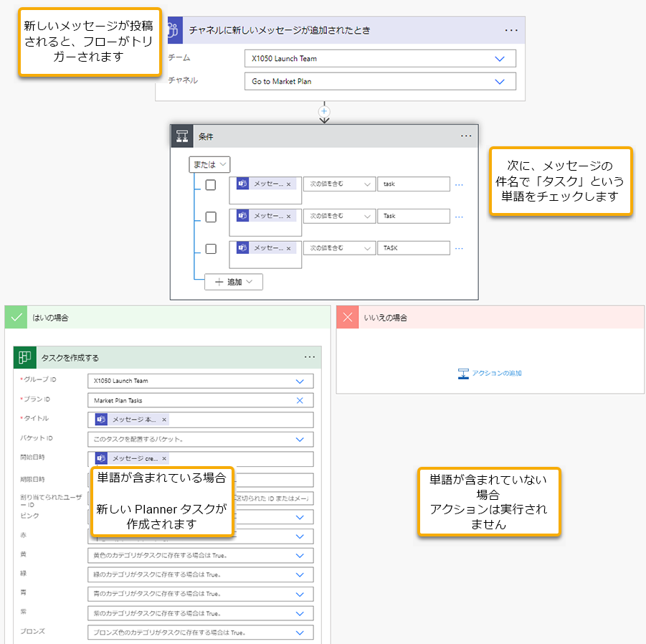646x644 pixels.
Task: Open タスクを作成する card's three-dot menu
Action: click(310, 357)
